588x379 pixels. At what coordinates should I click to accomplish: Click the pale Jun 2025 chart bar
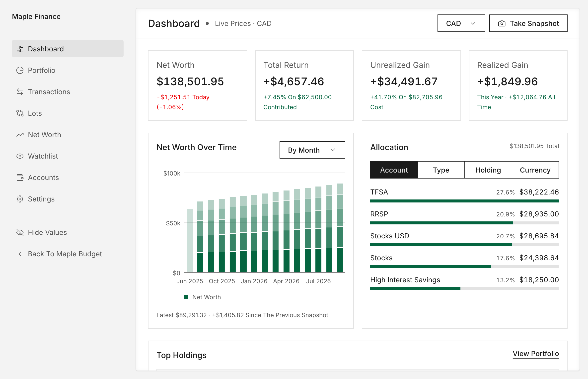[x=190, y=241]
